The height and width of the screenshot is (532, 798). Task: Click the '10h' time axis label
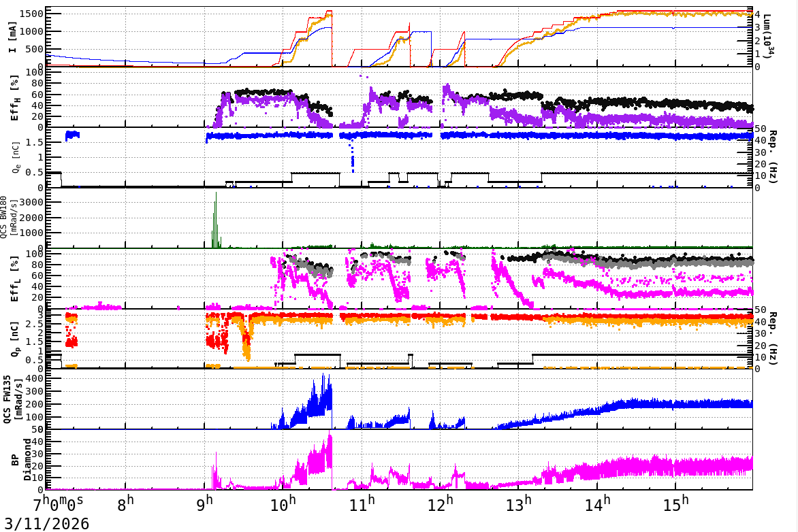[x=283, y=504]
